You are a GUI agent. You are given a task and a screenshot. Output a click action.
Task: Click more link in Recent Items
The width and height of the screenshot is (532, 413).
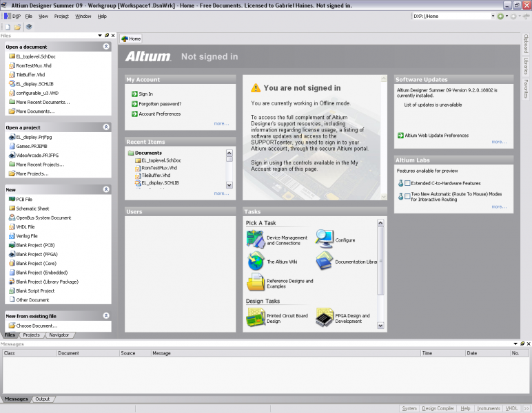coord(221,193)
